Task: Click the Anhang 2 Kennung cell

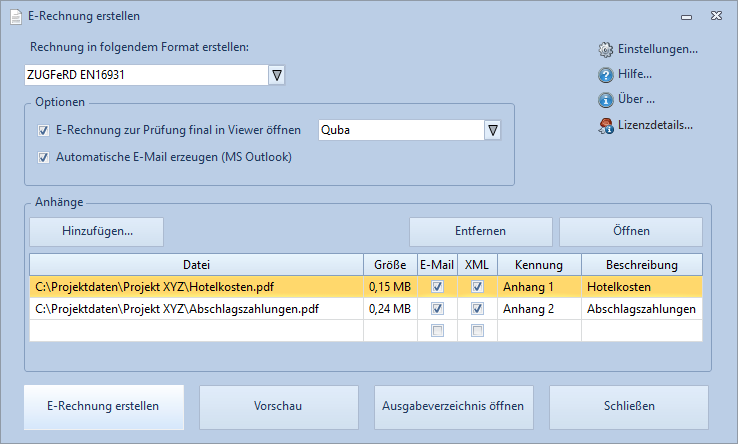Action: click(539, 308)
